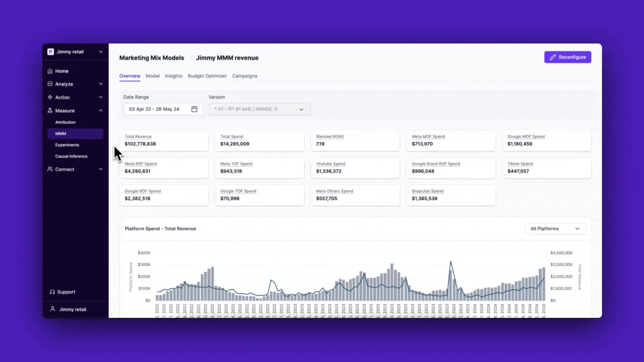This screenshot has height=362, width=644.
Task: Click the pencil icon in Reconfigure
Action: click(x=553, y=57)
